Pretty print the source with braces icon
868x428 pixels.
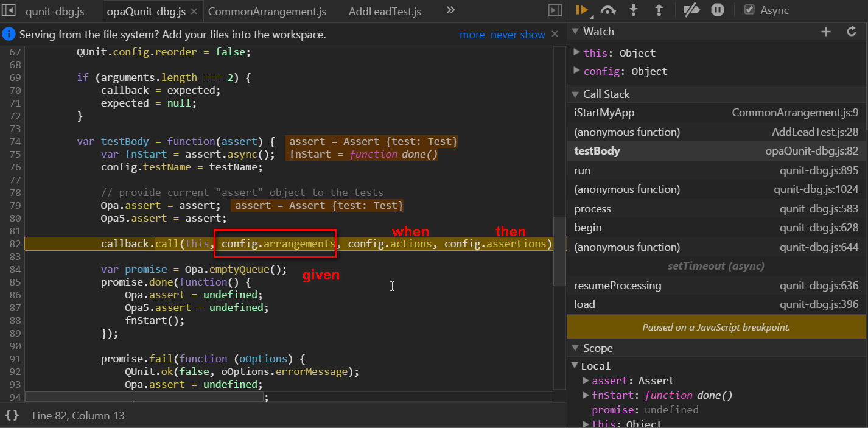click(12, 415)
